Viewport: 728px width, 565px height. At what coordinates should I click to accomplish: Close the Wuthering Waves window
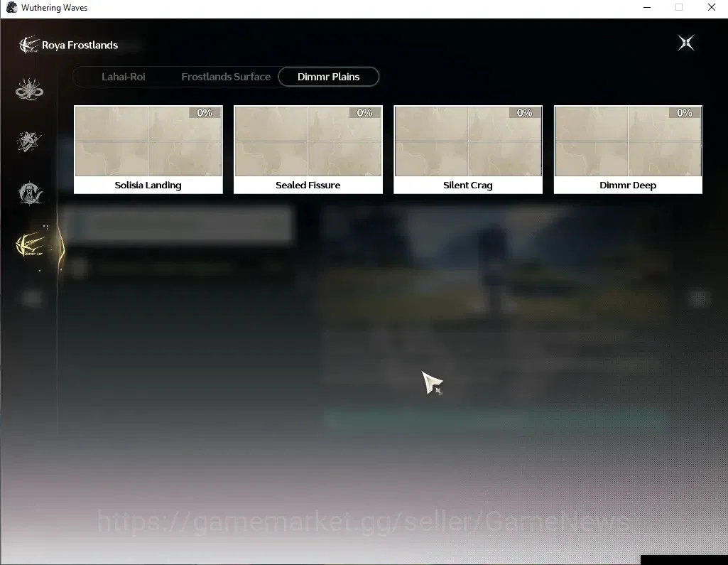pyautogui.click(x=711, y=7)
